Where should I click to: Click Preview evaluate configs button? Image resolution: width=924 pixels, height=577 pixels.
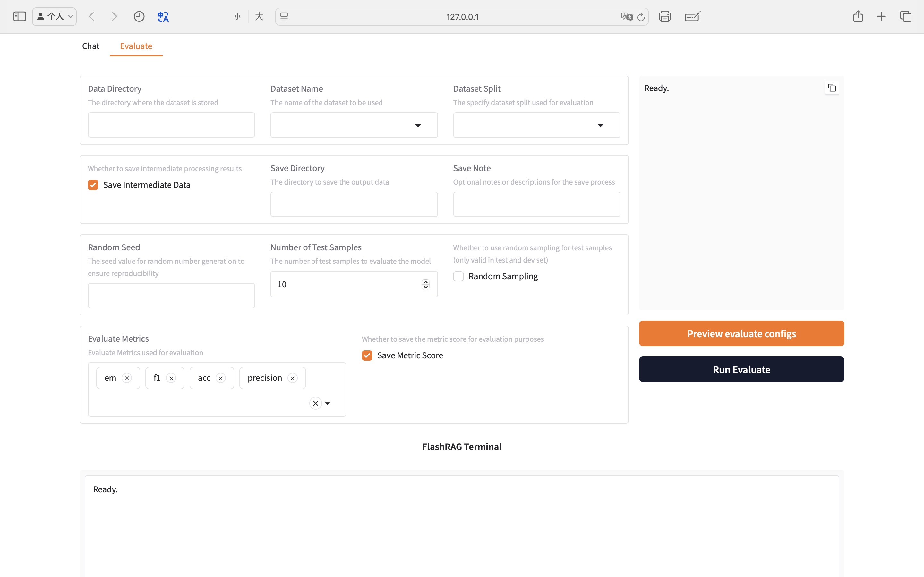click(x=741, y=333)
